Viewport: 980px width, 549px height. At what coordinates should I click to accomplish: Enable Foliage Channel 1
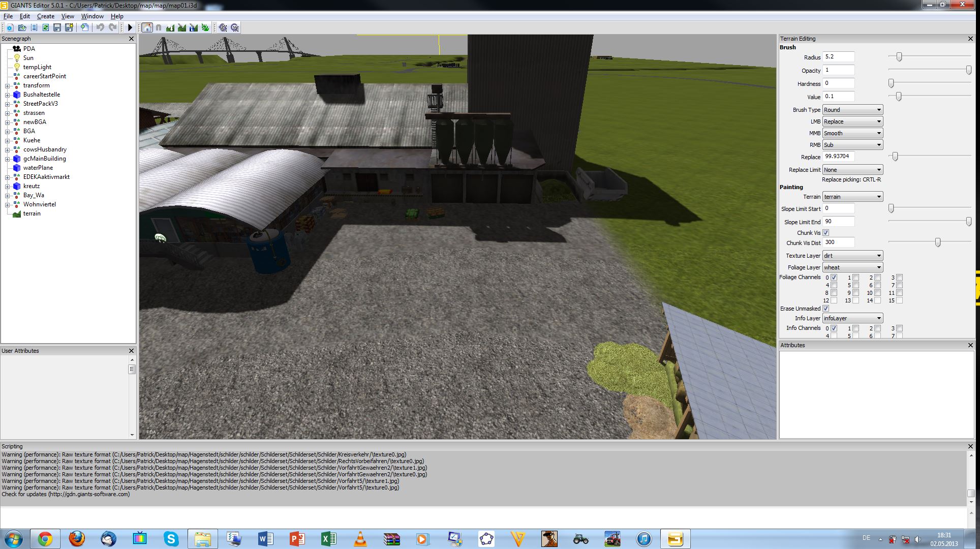tap(855, 278)
